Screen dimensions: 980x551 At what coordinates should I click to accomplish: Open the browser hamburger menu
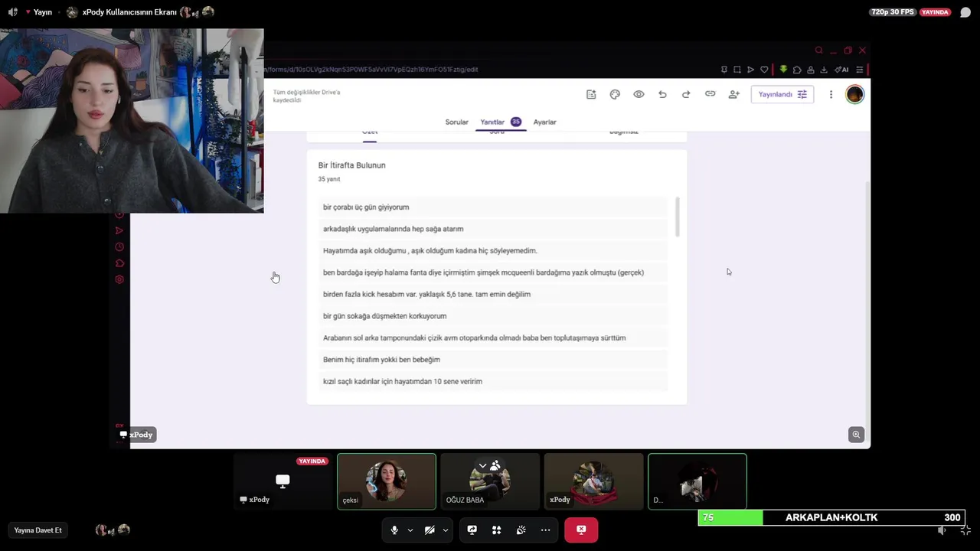click(860, 70)
